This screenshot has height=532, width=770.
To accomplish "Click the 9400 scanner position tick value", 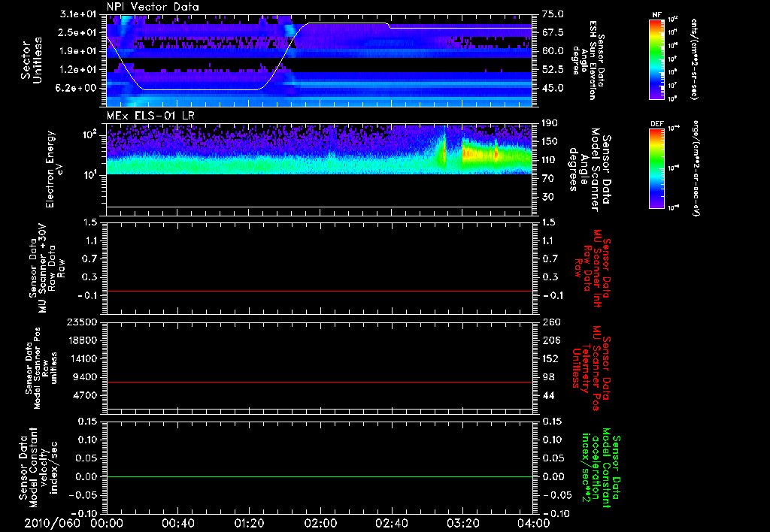I will coord(84,377).
